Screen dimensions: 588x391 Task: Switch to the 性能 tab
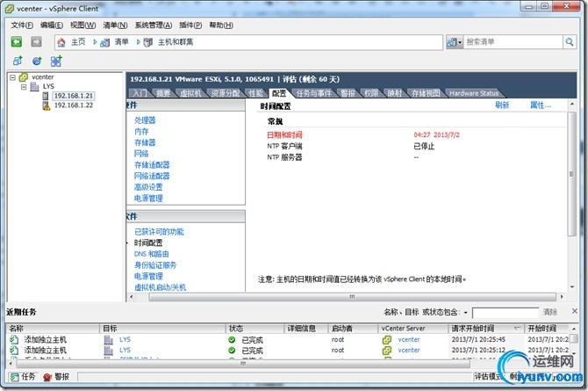255,93
